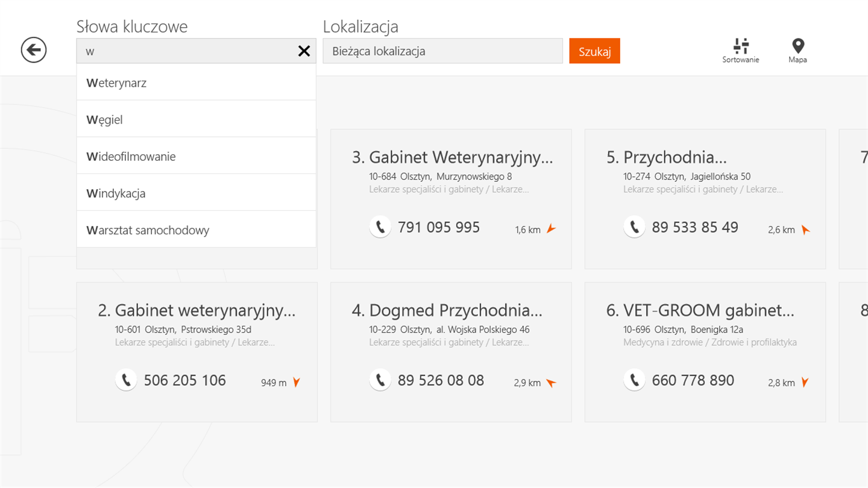Click the Lokalizacja input field
The height and width of the screenshot is (488, 868).
(442, 51)
